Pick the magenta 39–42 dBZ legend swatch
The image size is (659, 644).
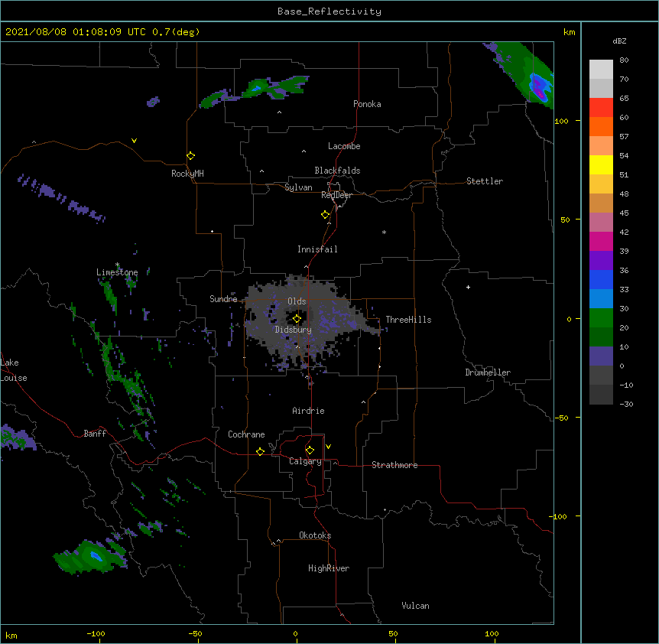point(601,242)
